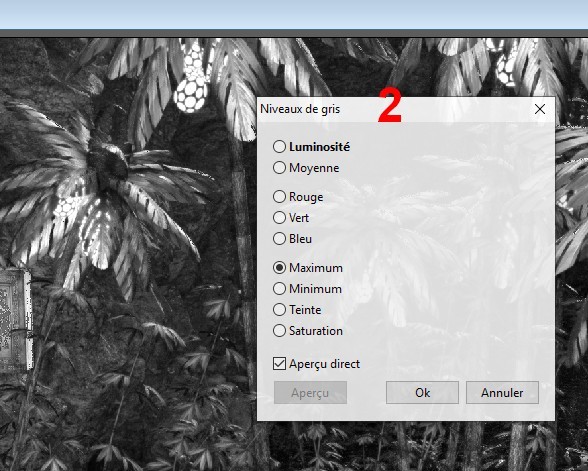Click the framed panel at left image edge
Viewport: 588px width, 471px height.
coord(15,320)
